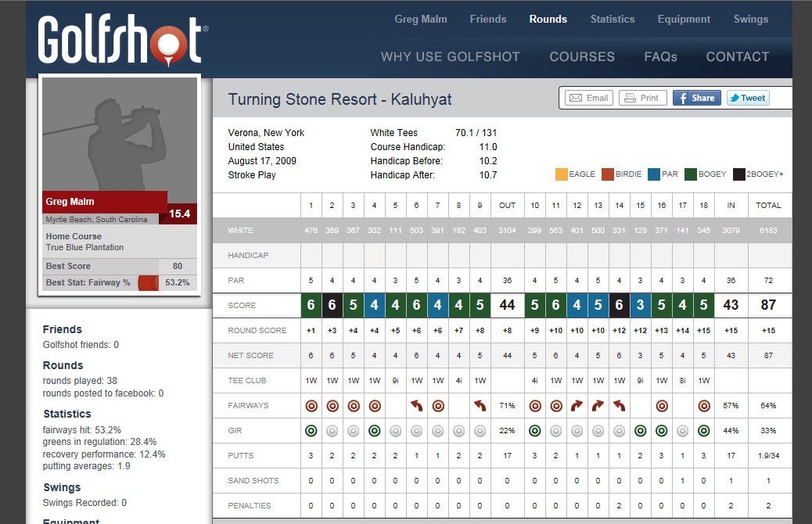Viewport: 812px width, 524px height.
Task: Click the WHY USE GOLFSHOT link
Action: [450, 56]
